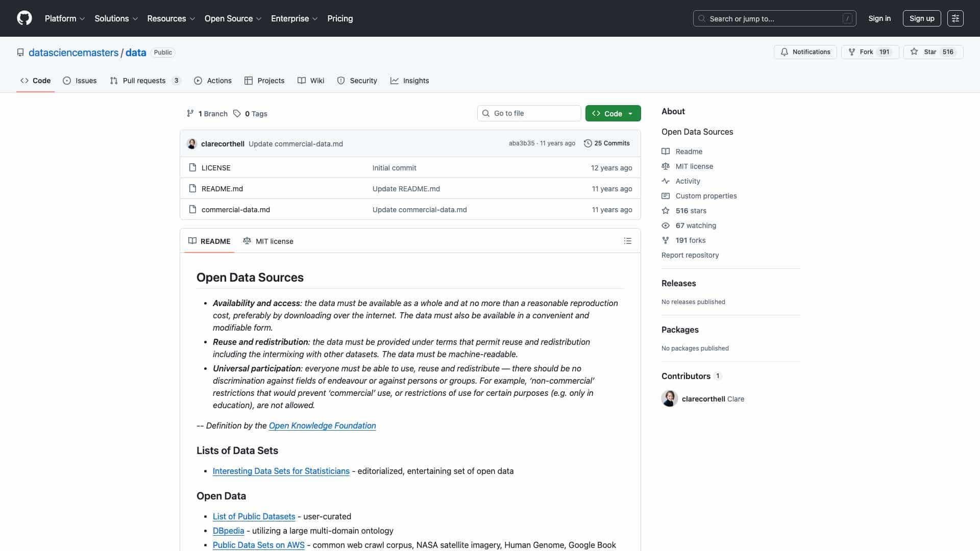980x551 pixels.
Task: Click the fork icon beside 191 forks
Action: (x=666, y=240)
